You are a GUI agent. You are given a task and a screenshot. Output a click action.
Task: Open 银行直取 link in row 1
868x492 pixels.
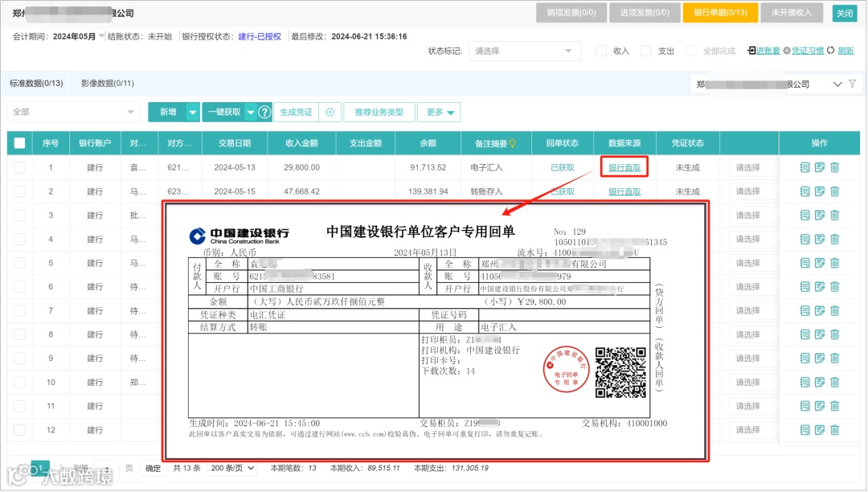pyautogui.click(x=624, y=167)
